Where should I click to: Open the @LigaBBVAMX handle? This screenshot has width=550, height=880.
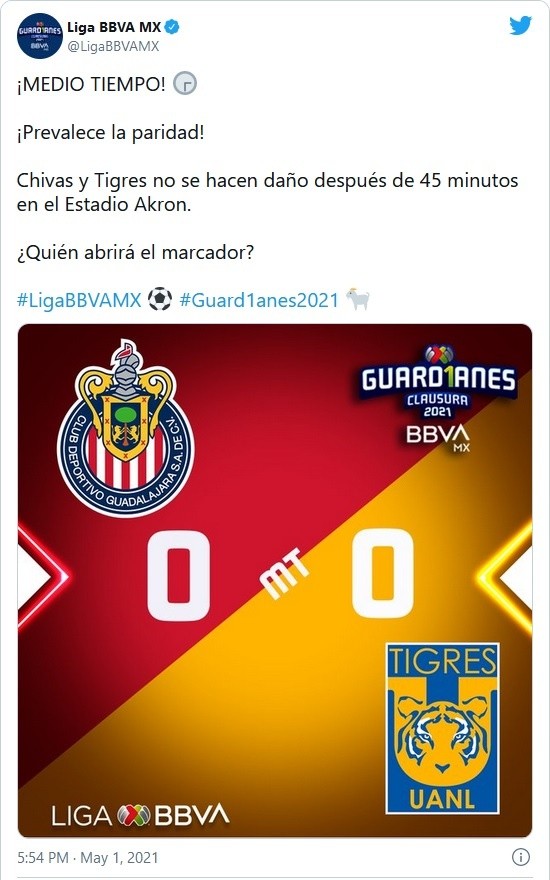(113, 46)
